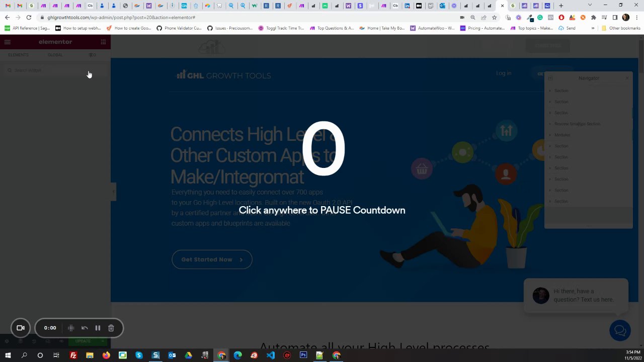Viewport: 644px width, 362px height.
Task: Open the Chrome Extensions puzzle icon
Action: 594,17
